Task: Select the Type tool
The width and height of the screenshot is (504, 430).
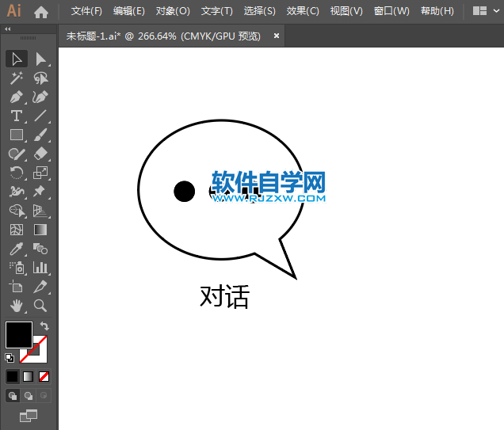Action: point(17,116)
